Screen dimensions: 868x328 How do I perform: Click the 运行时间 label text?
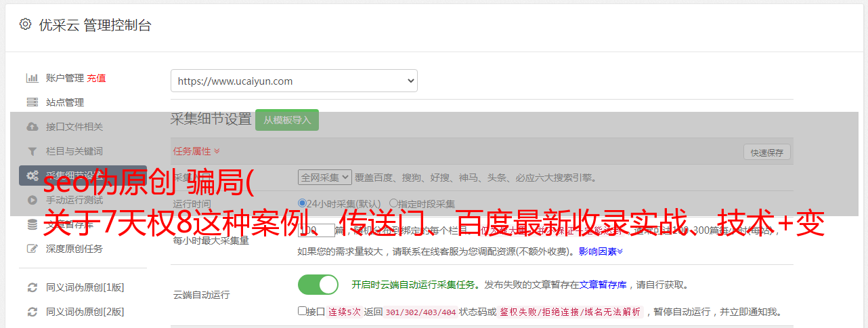coord(192,204)
